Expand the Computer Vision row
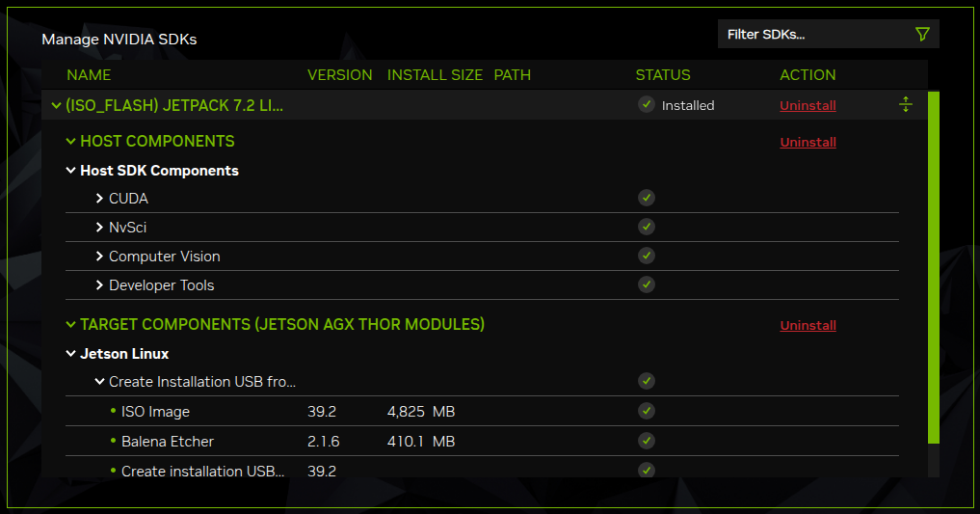The height and width of the screenshot is (514, 980). 99,256
